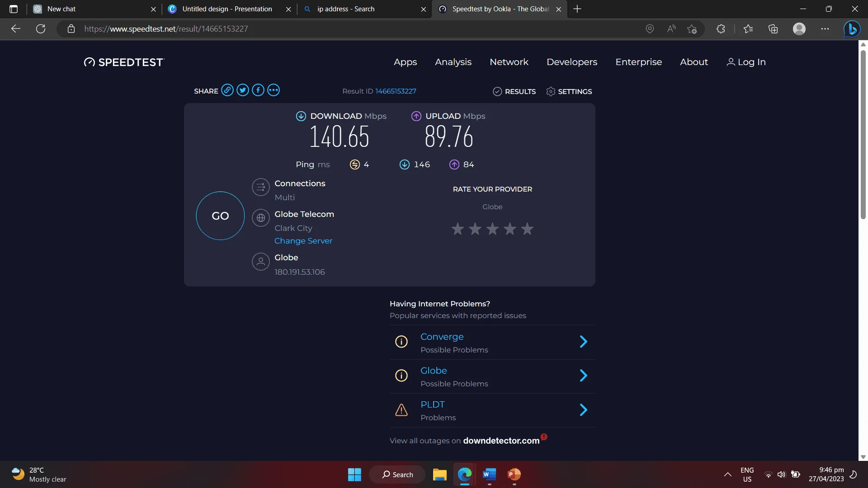The height and width of the screenshot is (488, 868).
Task: Open browser Extensions icon
Action: tap(721, 29)
